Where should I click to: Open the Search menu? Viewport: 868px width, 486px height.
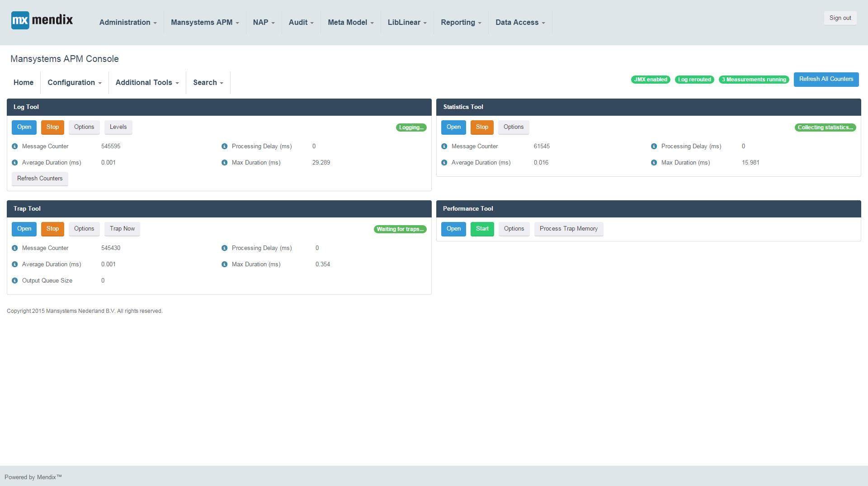(x=208, y=83)
